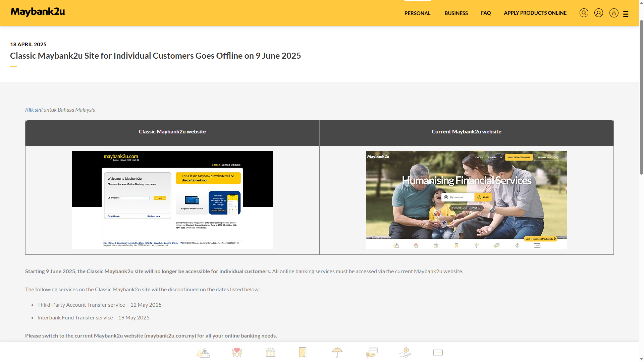The height and width of the screenshot is (362, 644).
Task: Click the heart in hands icon
Action: pyautogui.click(x=237, y=353)
